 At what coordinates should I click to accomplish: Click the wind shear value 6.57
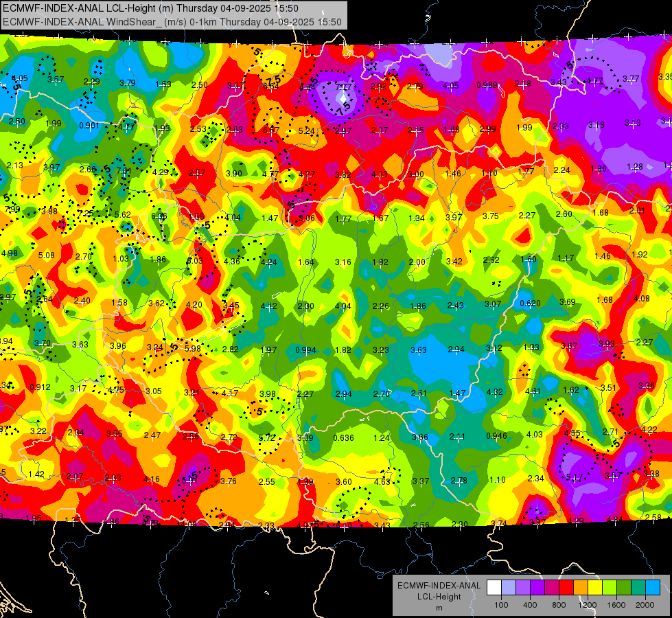pos(271,130)
